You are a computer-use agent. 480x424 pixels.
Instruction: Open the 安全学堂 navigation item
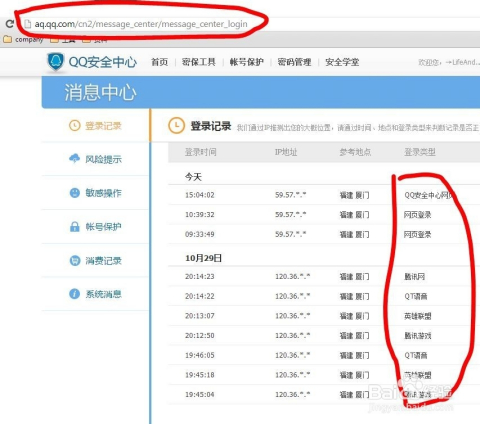click(342, 62)
